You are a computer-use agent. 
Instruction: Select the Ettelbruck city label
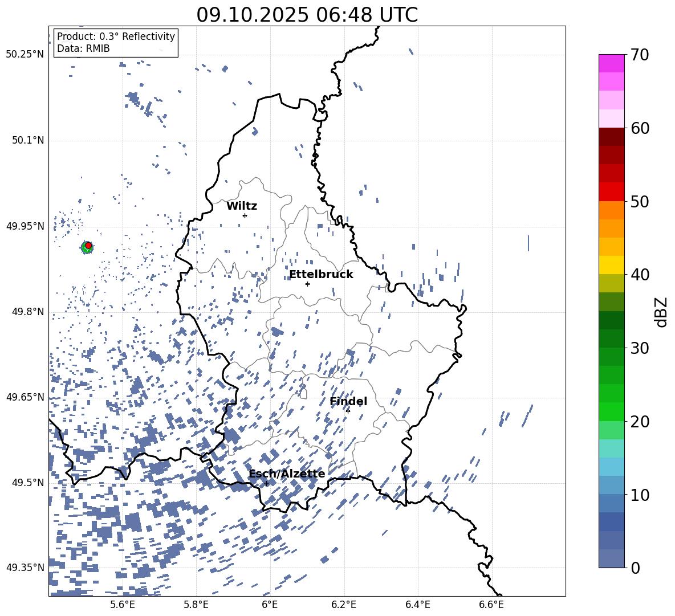pos(321,275)
